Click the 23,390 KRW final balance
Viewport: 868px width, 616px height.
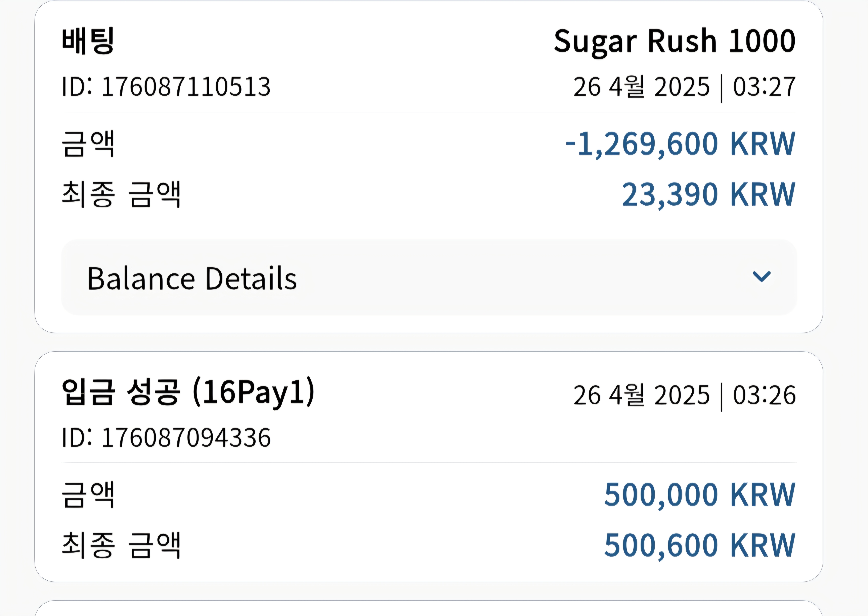(708, 195)
